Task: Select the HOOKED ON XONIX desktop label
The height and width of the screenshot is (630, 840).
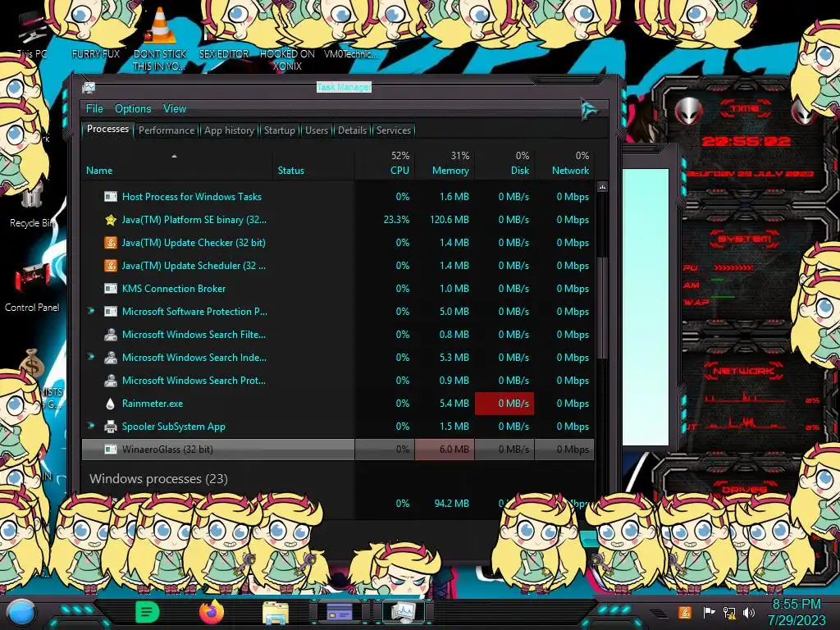Action: (287, 60)
